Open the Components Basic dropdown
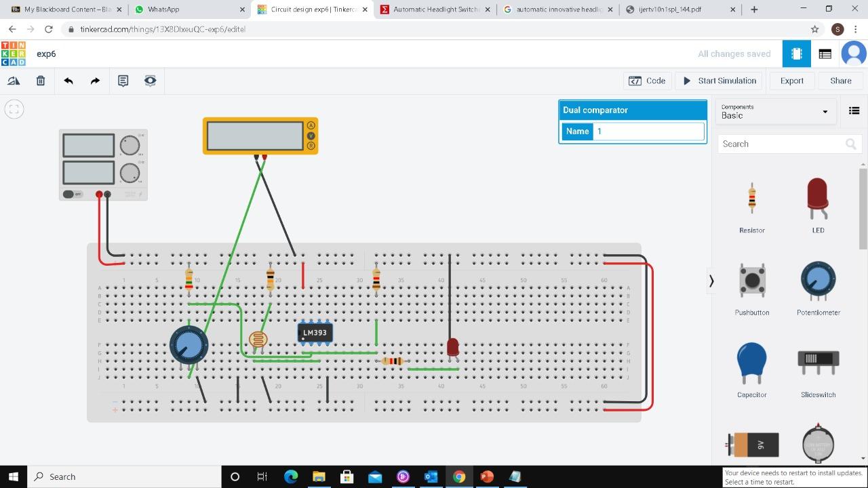The height and width of the screenshot is (488, 868). 775,111
